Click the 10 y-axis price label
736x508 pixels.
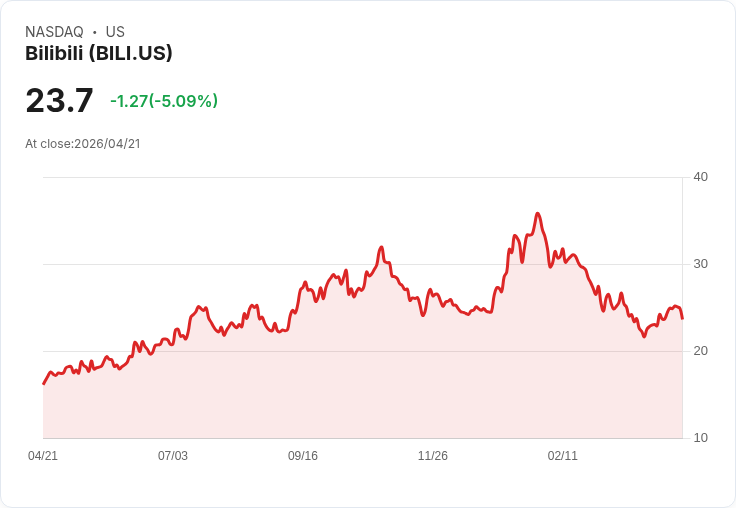(700, 438)
